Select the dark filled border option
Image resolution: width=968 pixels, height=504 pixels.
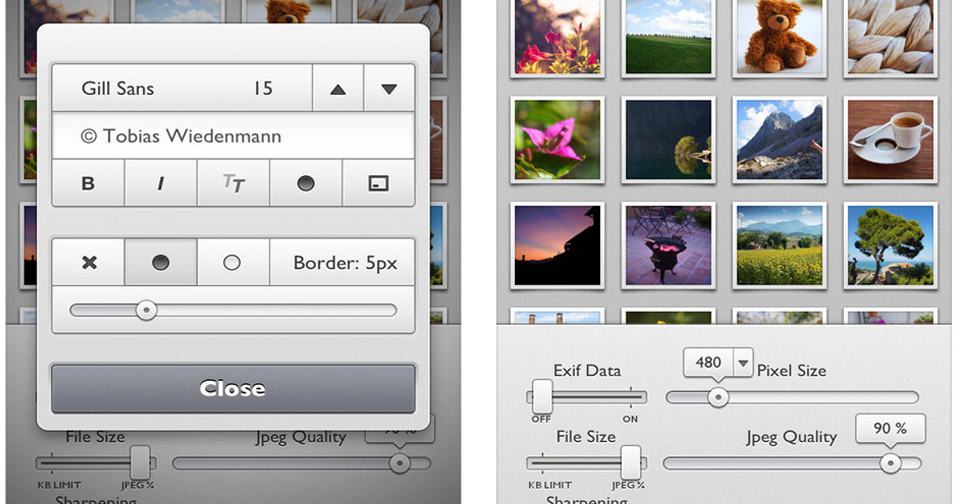pyautogui.click(x=160, y=263)
